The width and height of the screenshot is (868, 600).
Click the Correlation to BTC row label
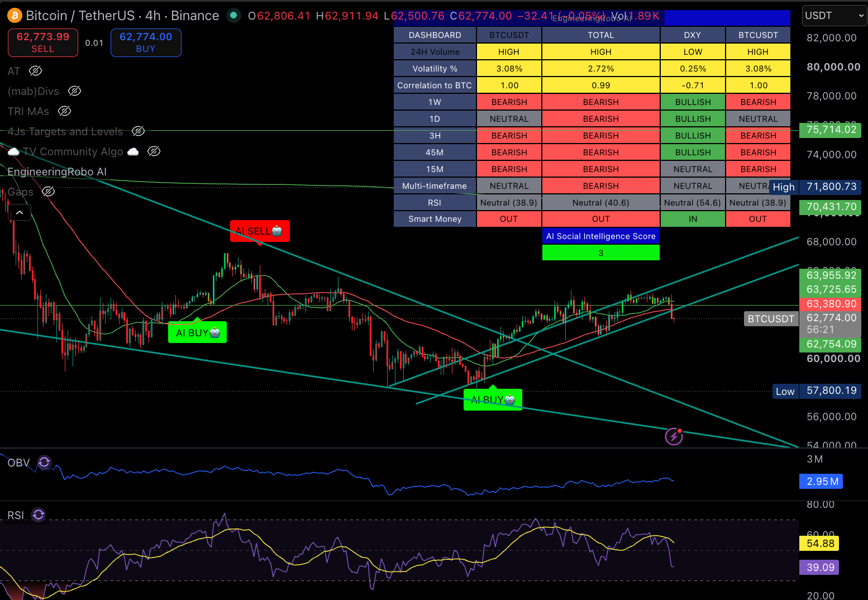(x=435, y=85)
